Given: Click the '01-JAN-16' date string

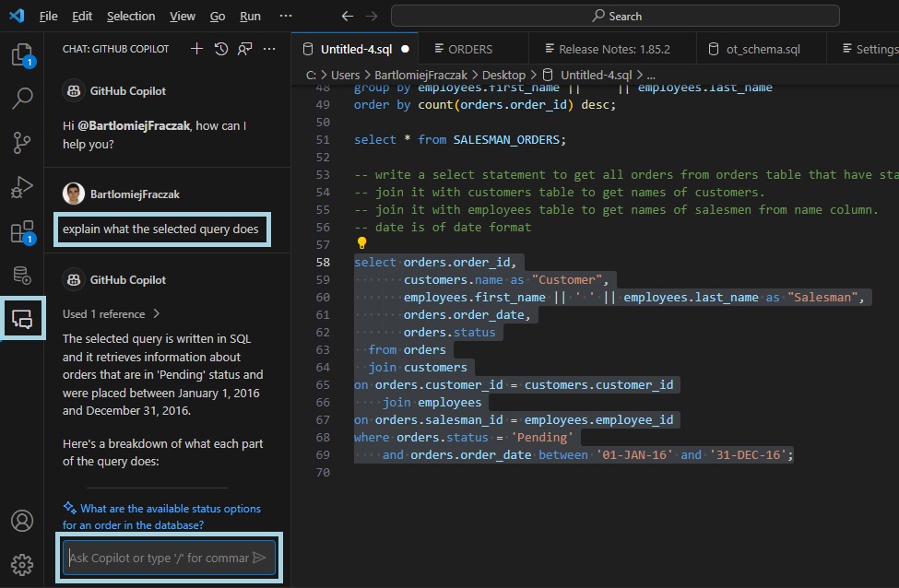Looking at the screenshot, I should 634,454.
